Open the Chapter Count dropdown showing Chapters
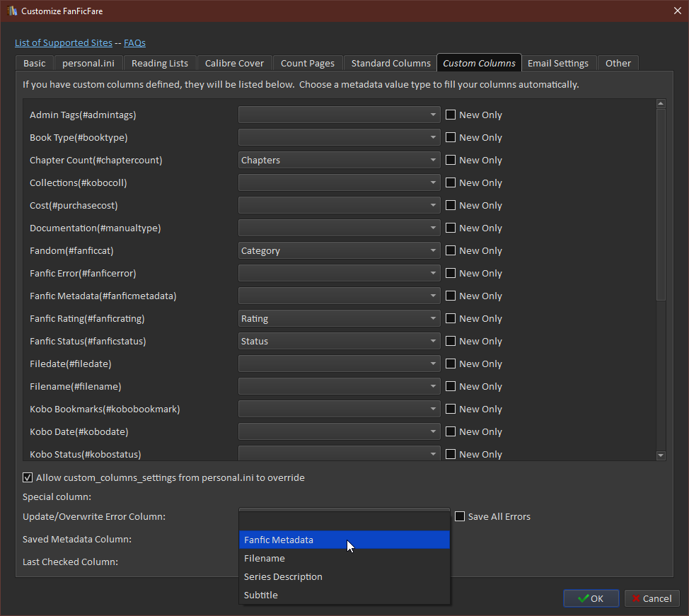This screenshot has height=616, width=689. (339, 161)
